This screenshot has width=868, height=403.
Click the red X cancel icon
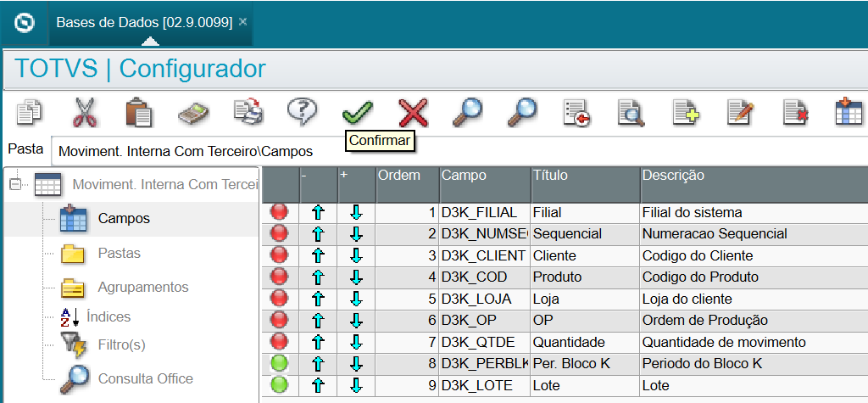point(414,113)
